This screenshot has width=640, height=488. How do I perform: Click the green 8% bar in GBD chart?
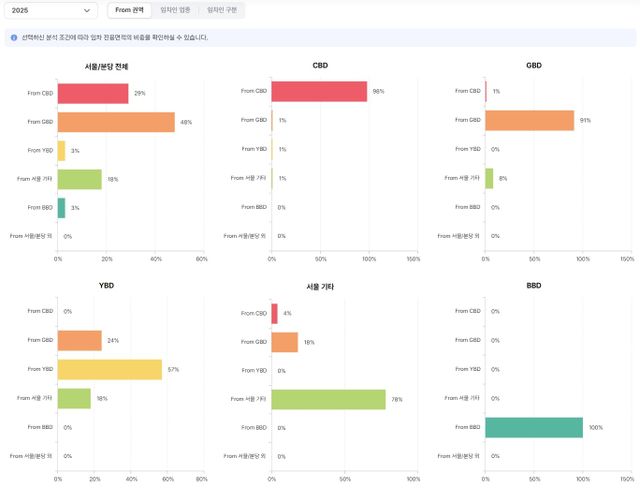point(489,179)
